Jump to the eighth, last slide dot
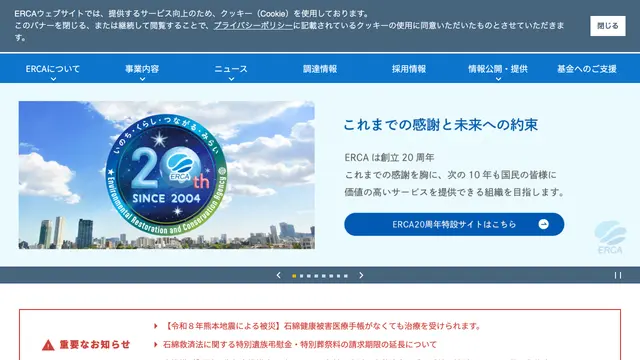640x360 pixels. point(346,276)
